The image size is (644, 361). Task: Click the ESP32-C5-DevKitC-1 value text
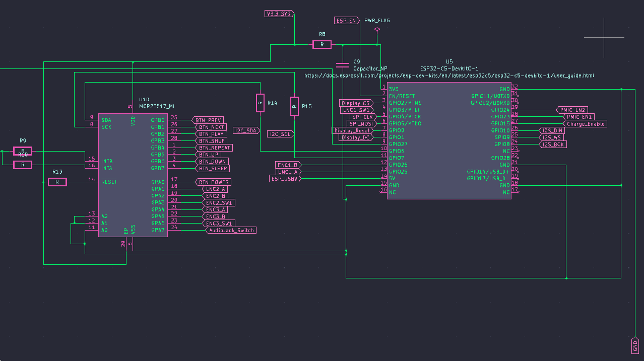449,68
